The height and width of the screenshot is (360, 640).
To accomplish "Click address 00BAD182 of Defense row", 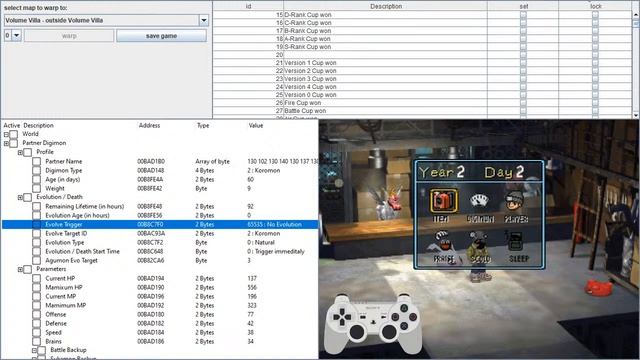I will 151,323.
